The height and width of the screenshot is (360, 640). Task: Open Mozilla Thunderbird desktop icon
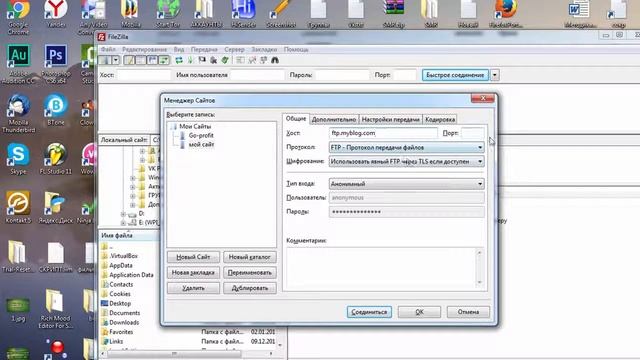[18, 113]
